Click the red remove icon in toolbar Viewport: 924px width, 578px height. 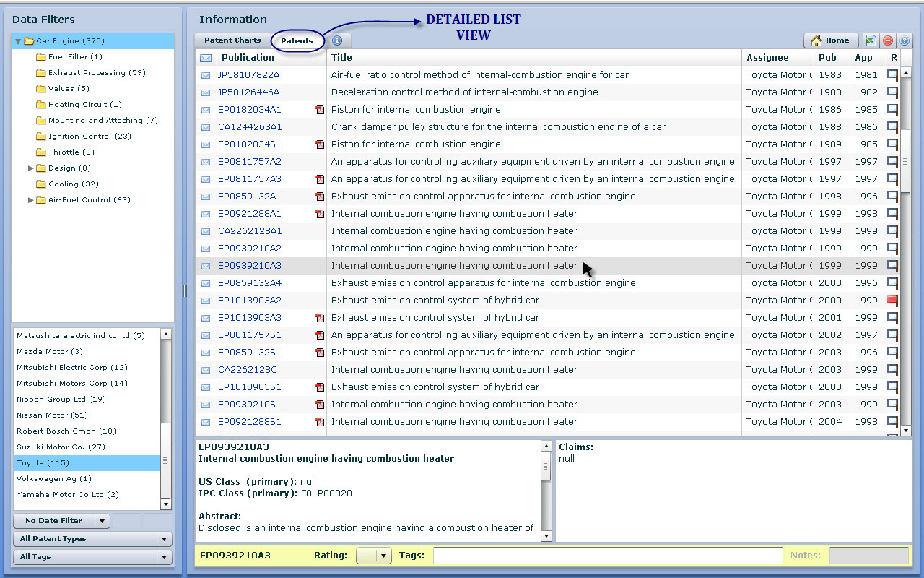click(x=888, y=41)
